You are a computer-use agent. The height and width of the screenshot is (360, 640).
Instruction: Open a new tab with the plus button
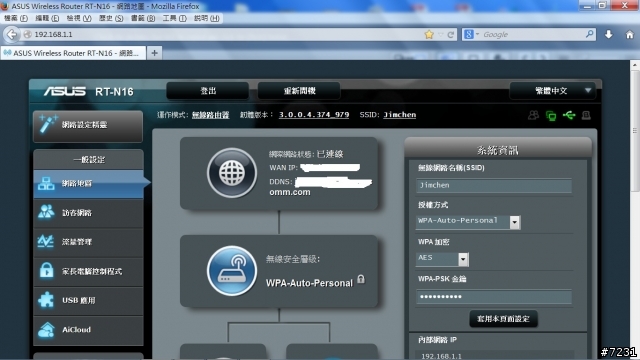pos(154,53)
